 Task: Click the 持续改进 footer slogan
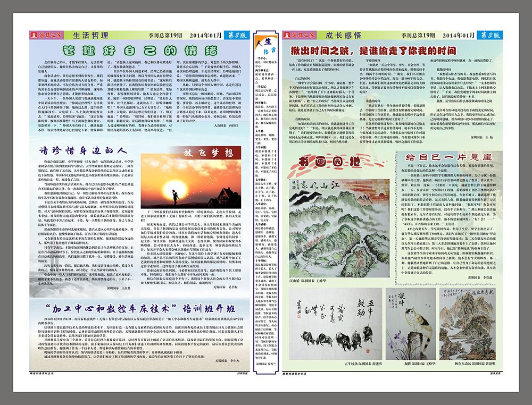click(242, 373)
